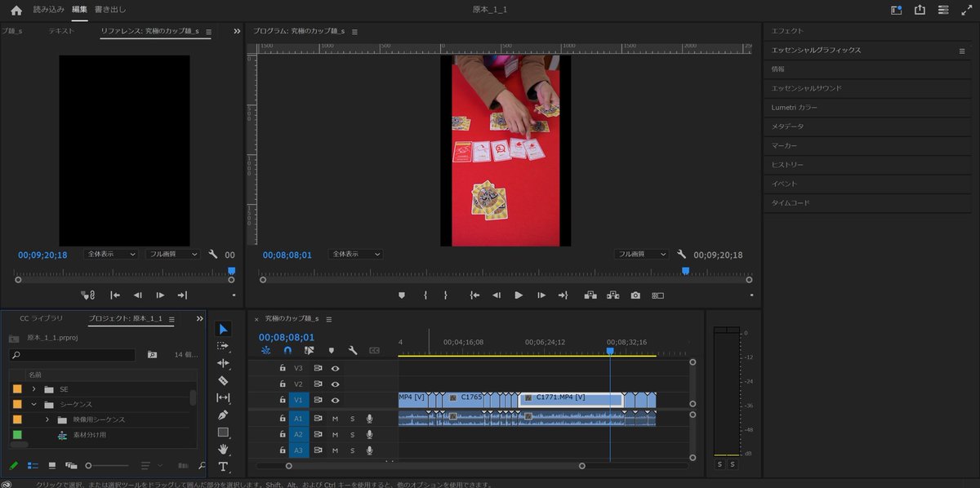Open Program monitor zoom level 全体表示 dropdown
This screenshot has height=488, width=980.
coord(355,255)
